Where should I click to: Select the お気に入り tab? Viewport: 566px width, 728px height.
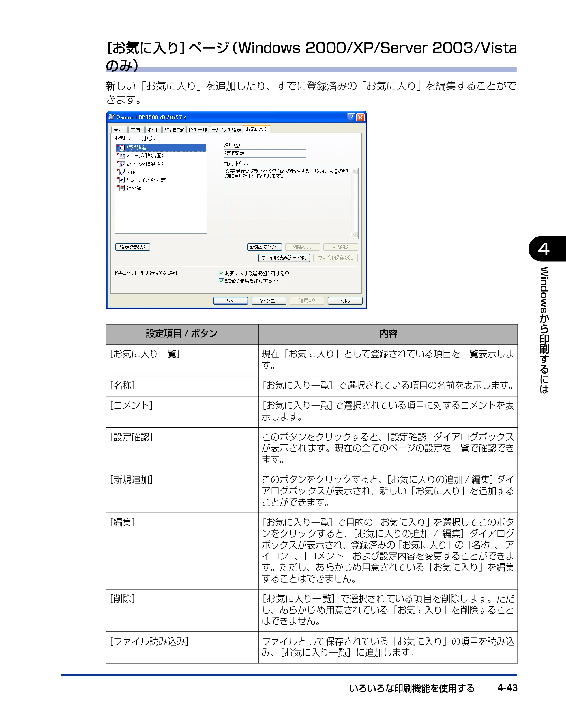tap(256, 129)
